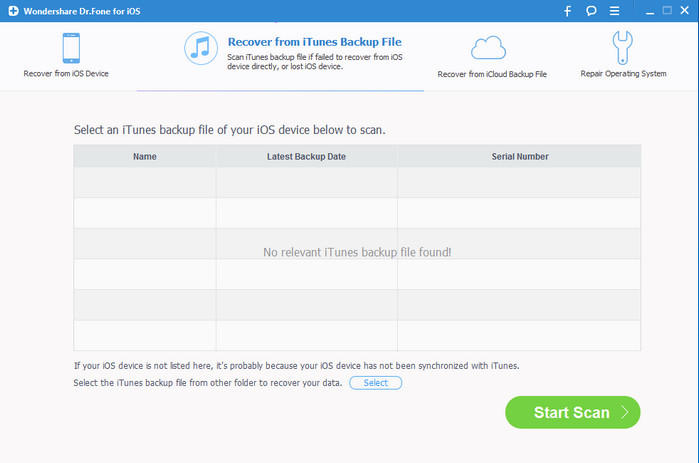Image resolution: width=699 pixels, height=463 pixels.
Task: Click the wrench repair icon
Action: (622, 48)
